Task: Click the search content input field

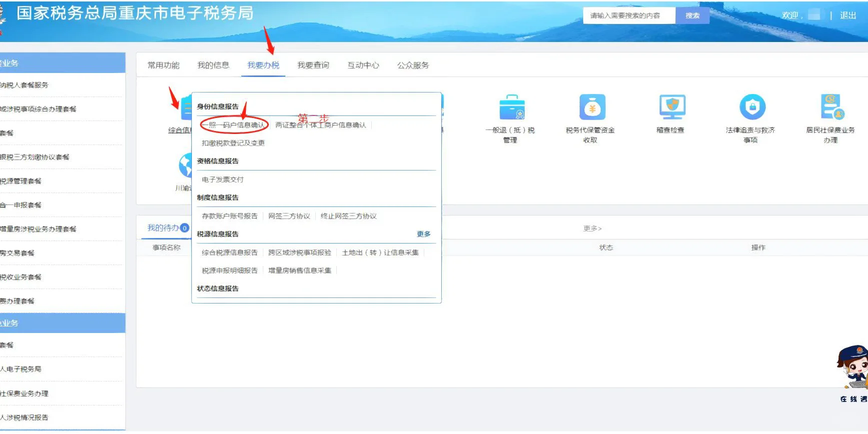Action: click(x=629, y=15)
